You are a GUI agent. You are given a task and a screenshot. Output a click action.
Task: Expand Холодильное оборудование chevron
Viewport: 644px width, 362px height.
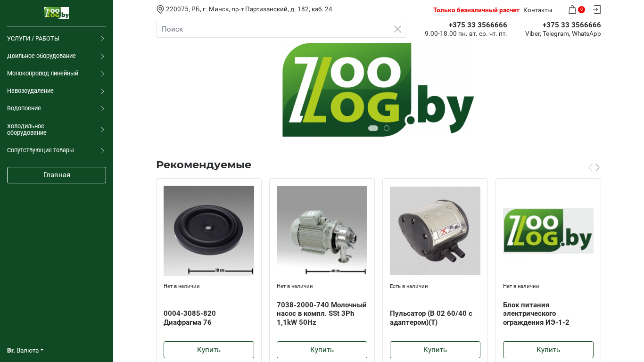point(102,130)
